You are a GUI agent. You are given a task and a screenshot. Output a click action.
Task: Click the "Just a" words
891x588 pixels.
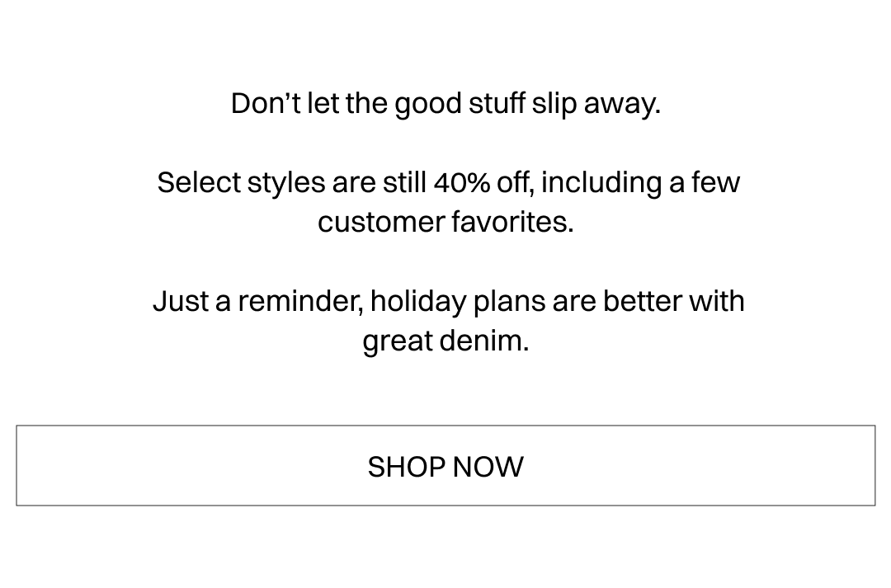click(x=191, y=301)
